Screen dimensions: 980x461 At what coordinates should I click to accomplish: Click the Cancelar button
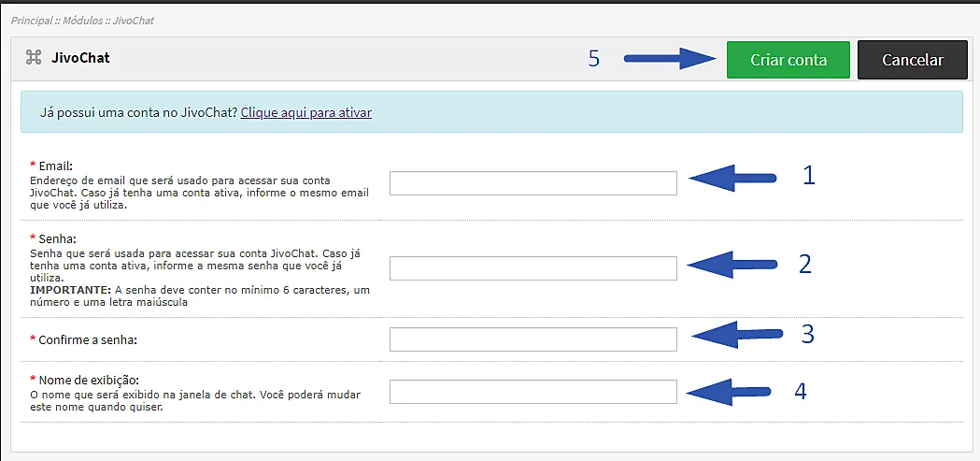[x=913, y=60]
